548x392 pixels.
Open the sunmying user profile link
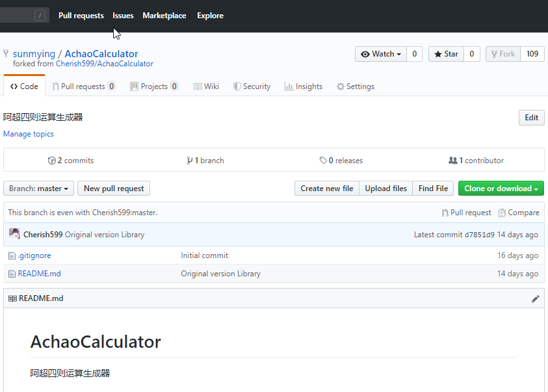tap(34, 54)
